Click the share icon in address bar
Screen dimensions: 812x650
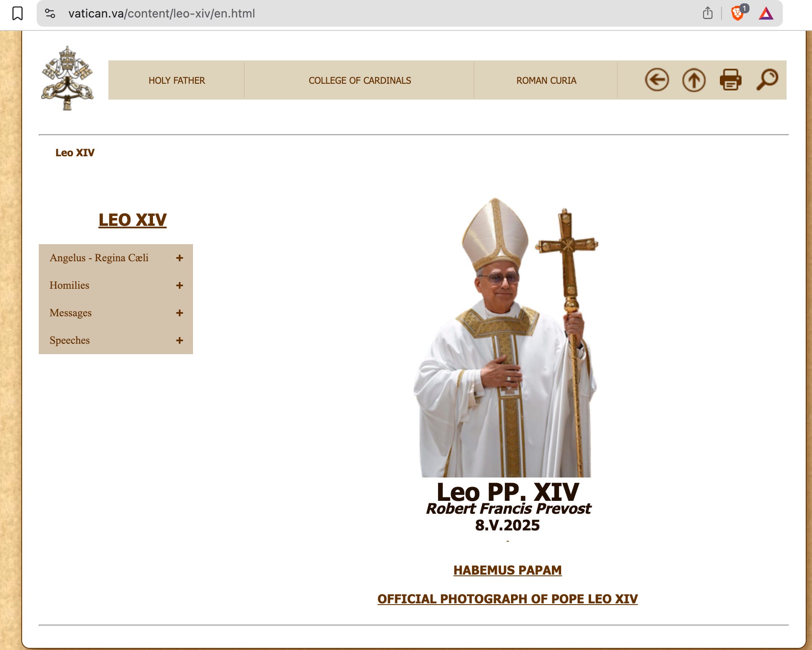coord(707,13)
